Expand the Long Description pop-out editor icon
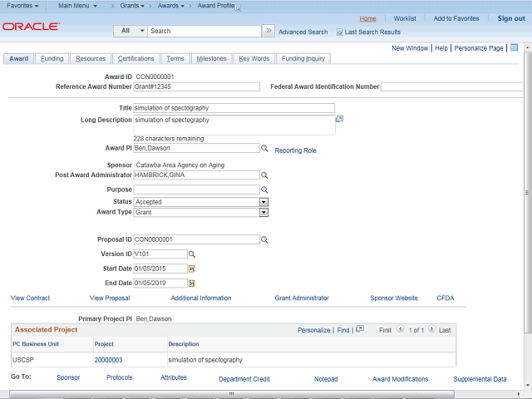 click(339, 120)
